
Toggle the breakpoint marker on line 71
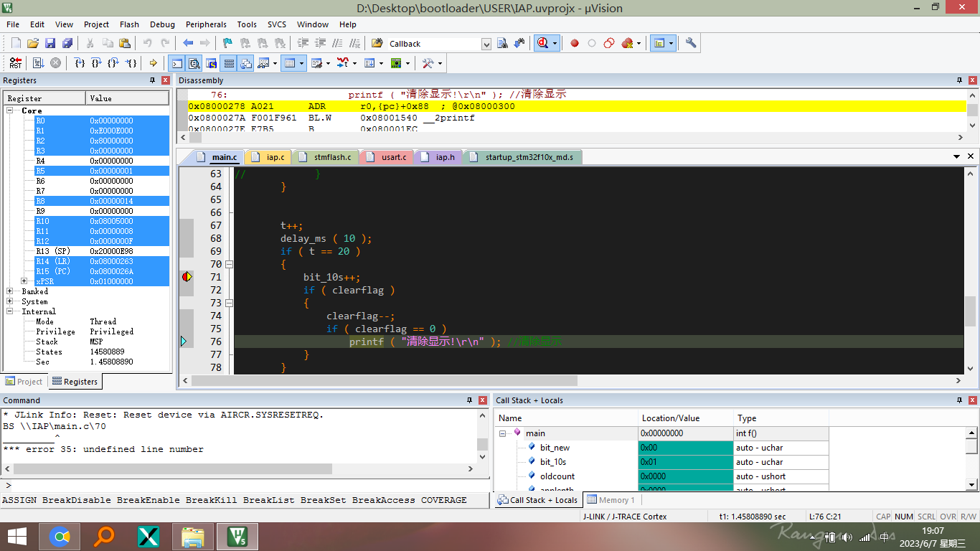[186, 277]
